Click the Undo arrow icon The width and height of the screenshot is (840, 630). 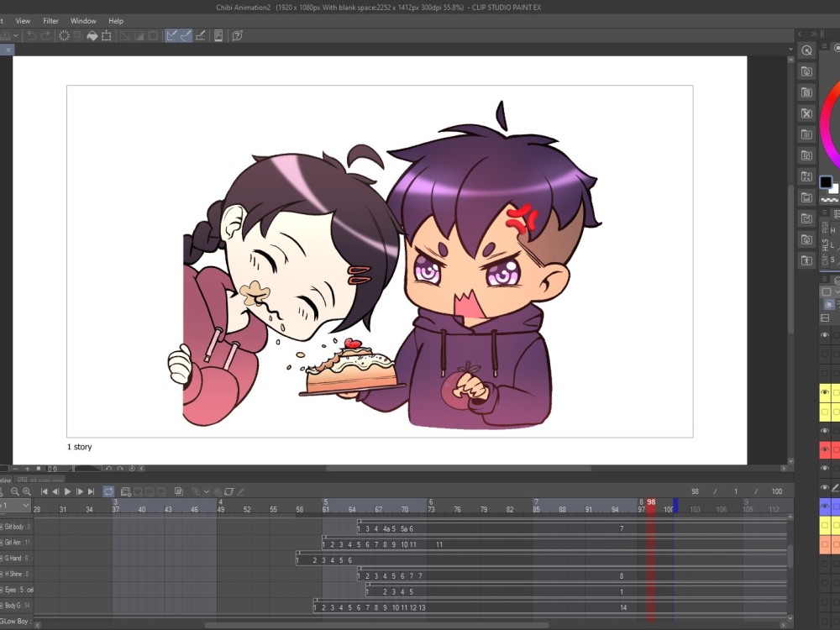tap(32, 36)
